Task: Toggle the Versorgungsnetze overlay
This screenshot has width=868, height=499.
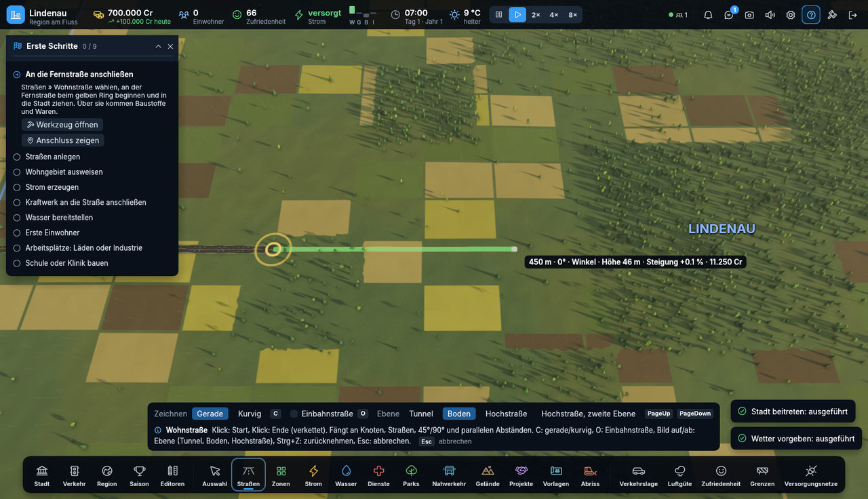Action: (811, 475)
